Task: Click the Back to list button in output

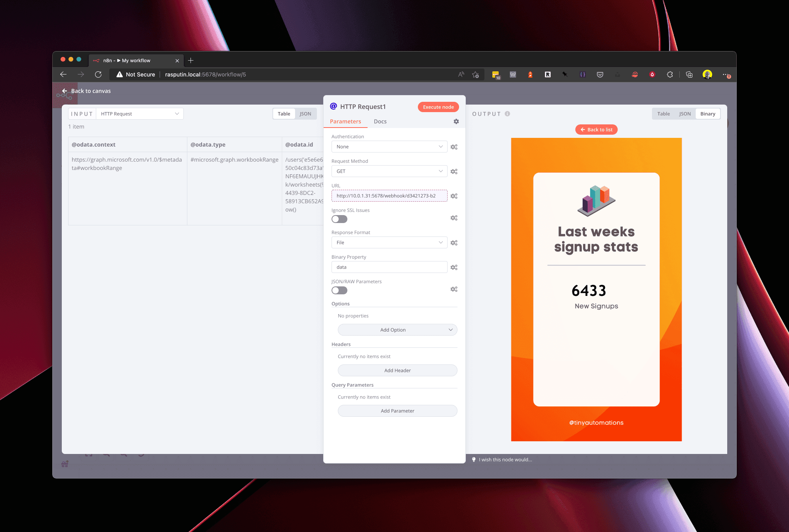Action: point(596,130)
